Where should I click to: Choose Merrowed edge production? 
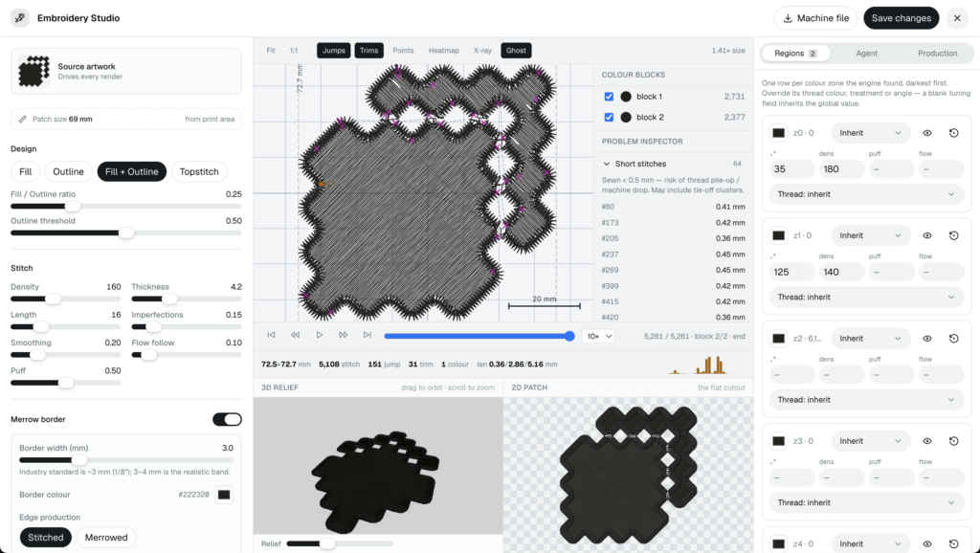(x=106, y=538)
